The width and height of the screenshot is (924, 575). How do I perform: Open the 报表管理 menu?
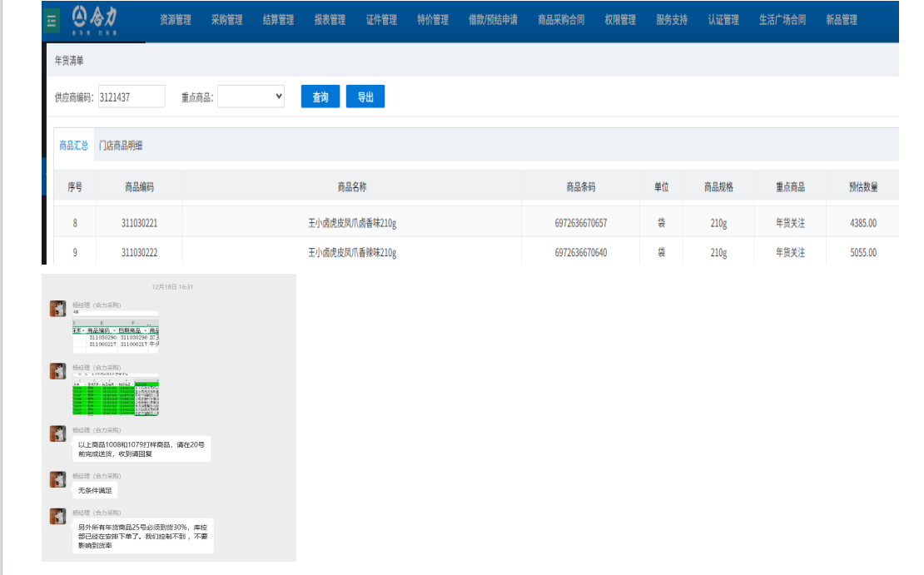point(330,20)
